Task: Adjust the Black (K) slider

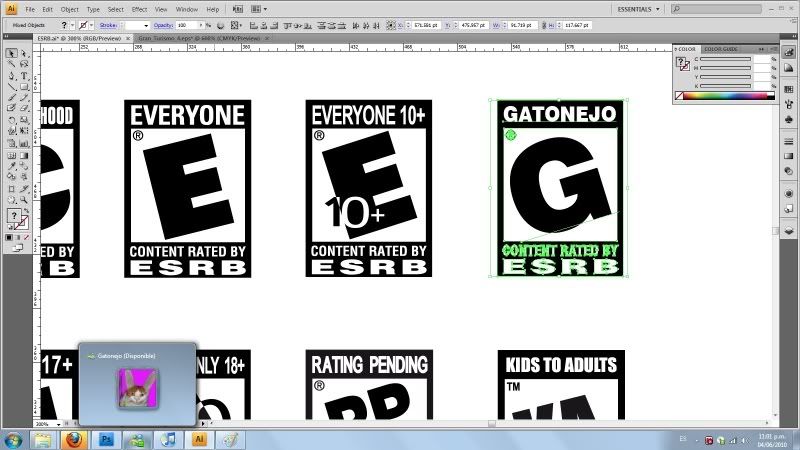Action: point(725,86)
